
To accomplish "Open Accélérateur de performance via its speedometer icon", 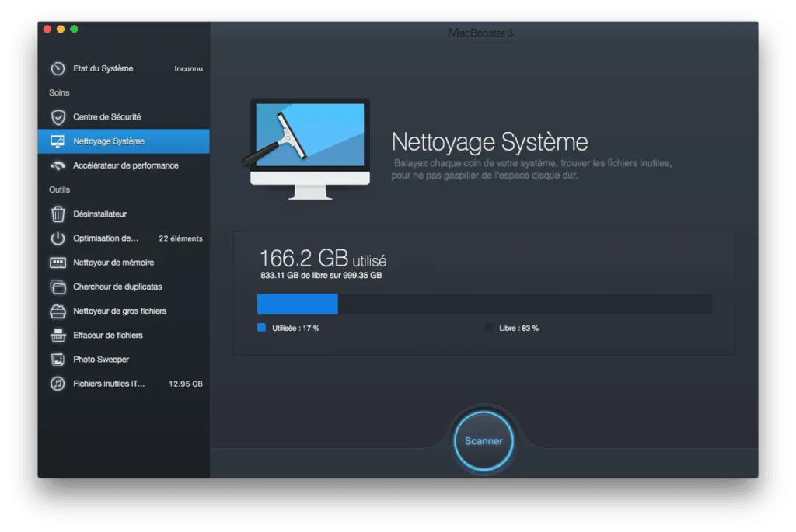I will pyautogui.click(x=58, y=165).
